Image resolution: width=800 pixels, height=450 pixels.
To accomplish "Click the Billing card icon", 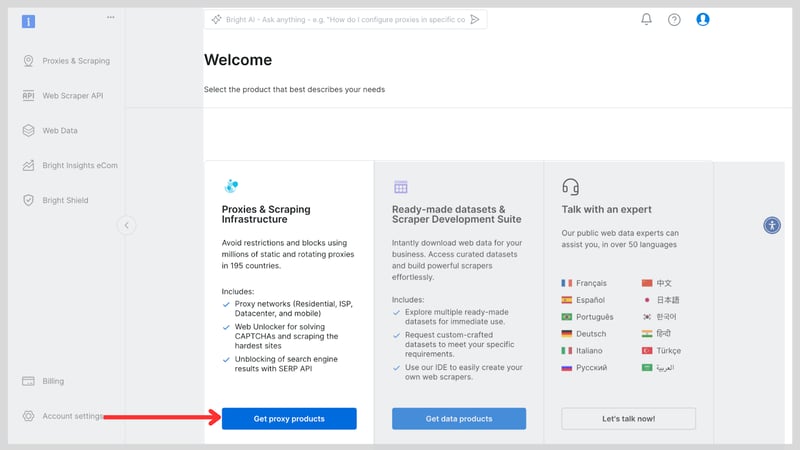I will pyautogui.click(x=29, y=381).
